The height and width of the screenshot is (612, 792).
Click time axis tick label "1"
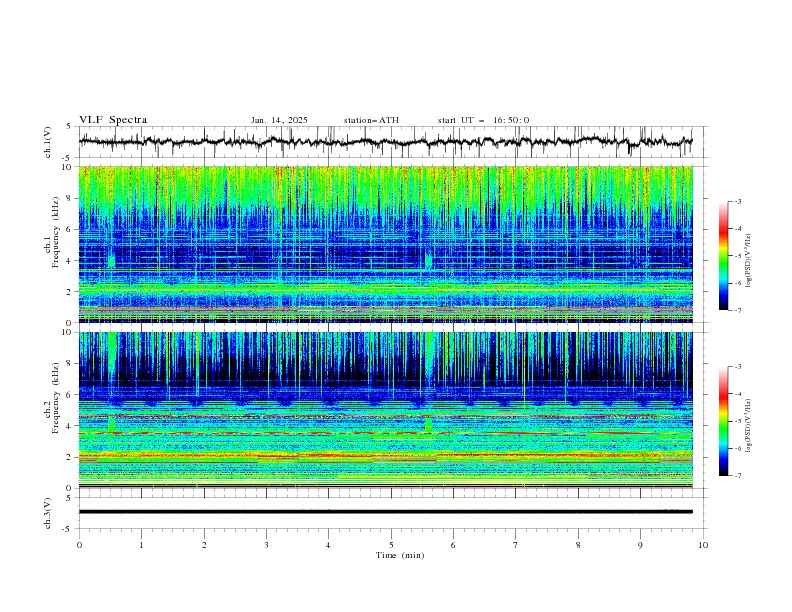[141, 545]
